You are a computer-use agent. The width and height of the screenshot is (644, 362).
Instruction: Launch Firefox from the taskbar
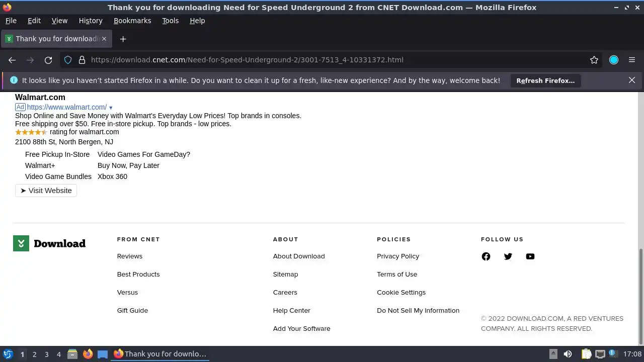point(88,354)
